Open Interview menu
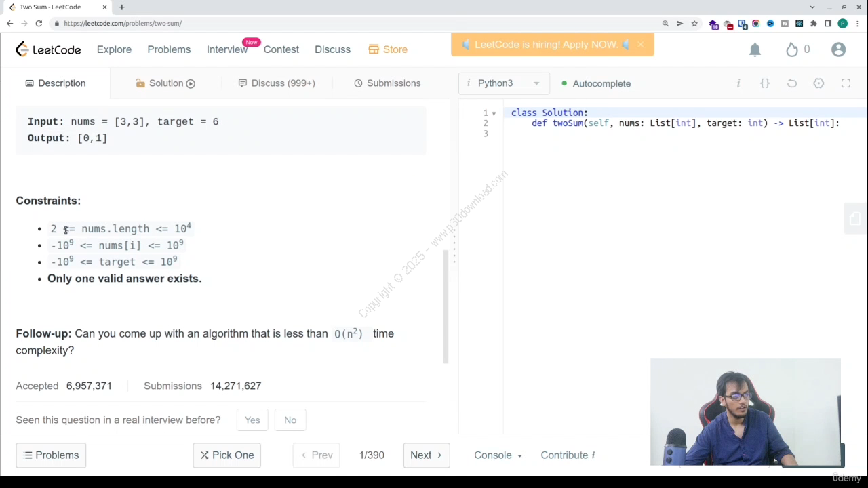The width and height of the screenshot is (868, 488). click(x=227, y=49)
